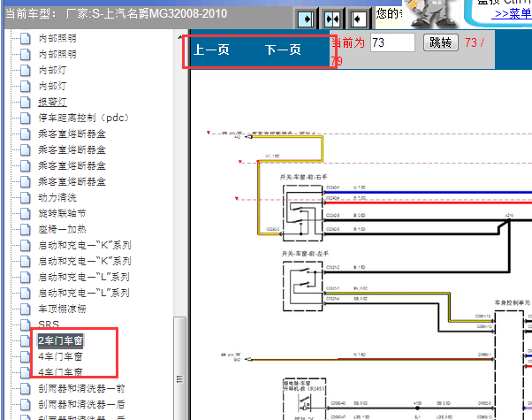This screenshot has width=532, height=420.
Task: Open the 车顶棚凉棚 entry
Action: (x=62, y=309)
